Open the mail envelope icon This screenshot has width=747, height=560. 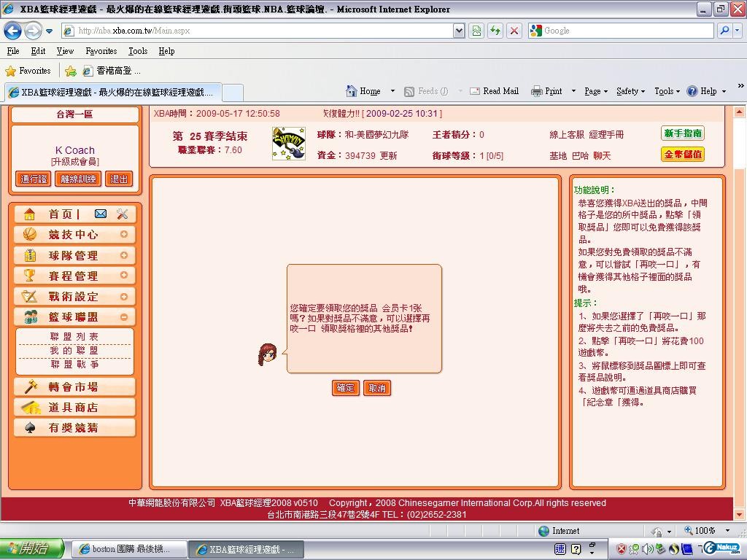tap(101, 214)
